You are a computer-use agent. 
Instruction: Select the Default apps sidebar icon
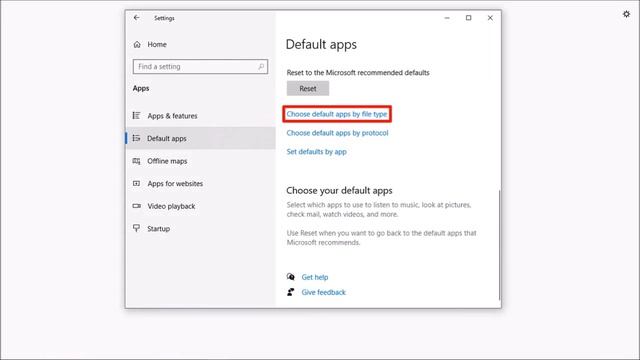click(x=136, y=138)
